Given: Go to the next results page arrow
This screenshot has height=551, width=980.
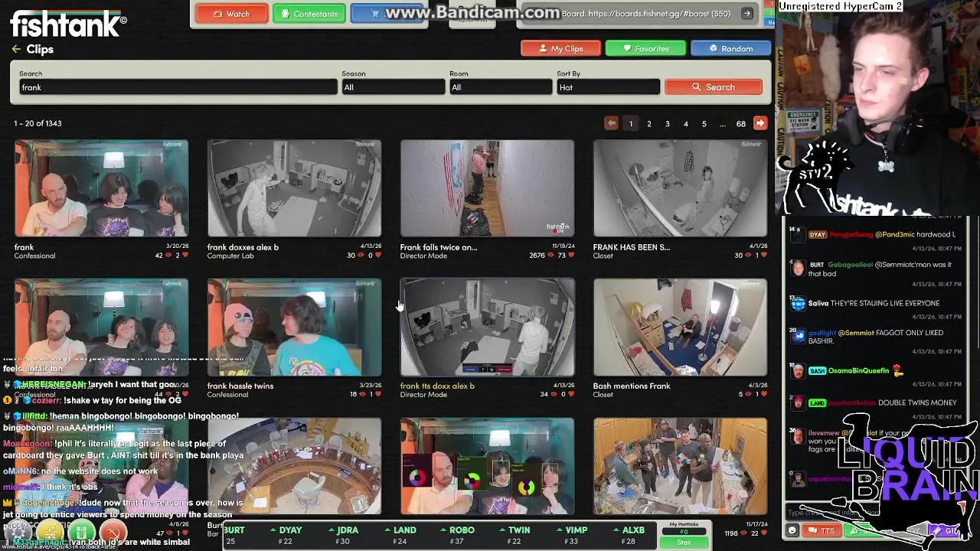Looking at the screenshot, I should [x=759, y=123].
